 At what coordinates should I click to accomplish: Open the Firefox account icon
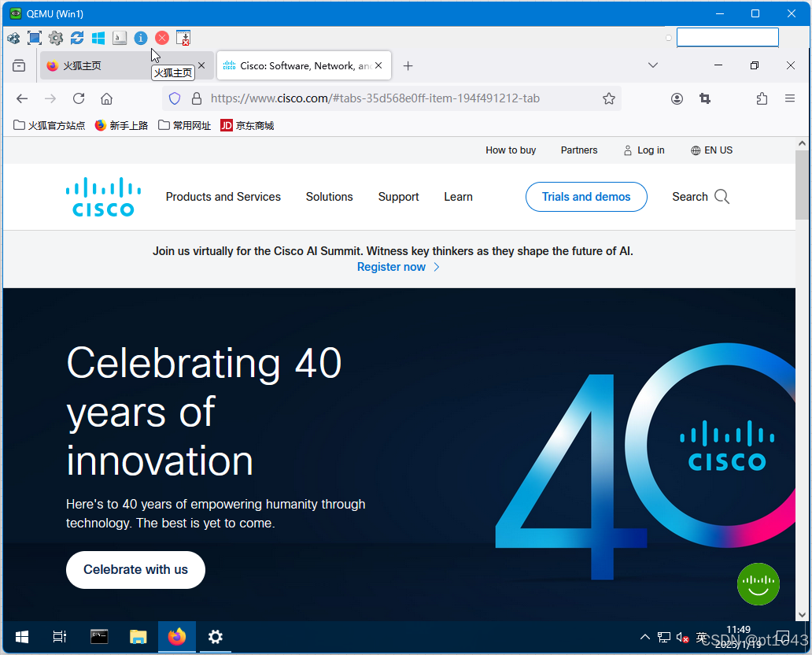pos(677,98)
